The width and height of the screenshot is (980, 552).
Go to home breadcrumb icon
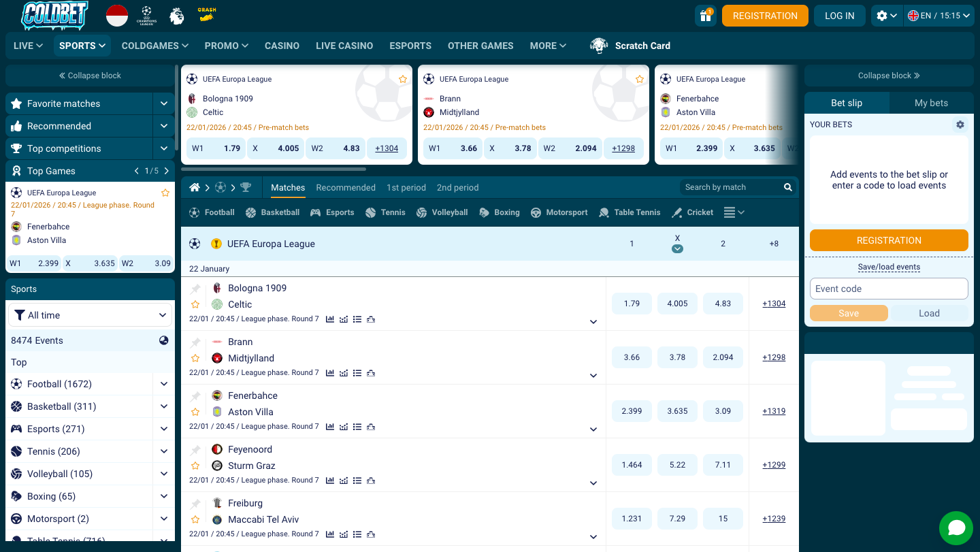coord(195,187)
